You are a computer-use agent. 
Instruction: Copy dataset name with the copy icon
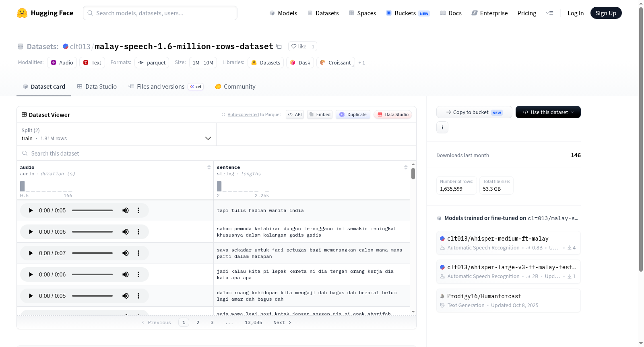(x=279, y=46)
